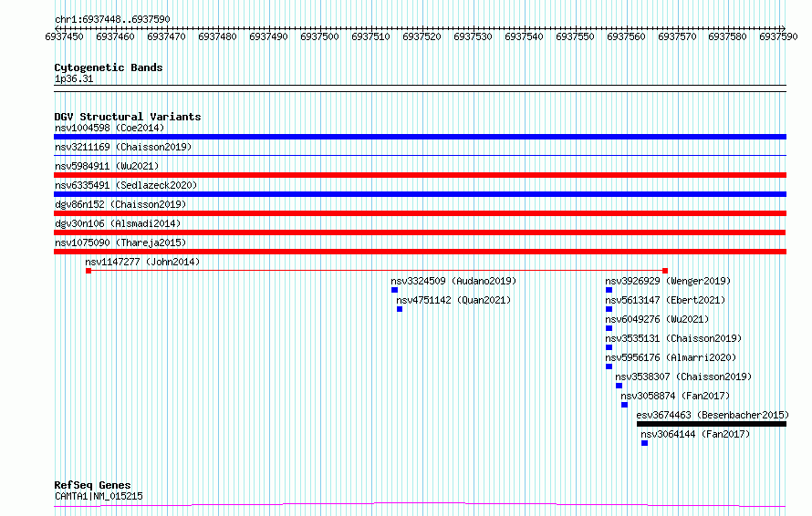
Task: Click the nsv4751142 (Quan2021) blue marker
Action: tap(400, 309)
